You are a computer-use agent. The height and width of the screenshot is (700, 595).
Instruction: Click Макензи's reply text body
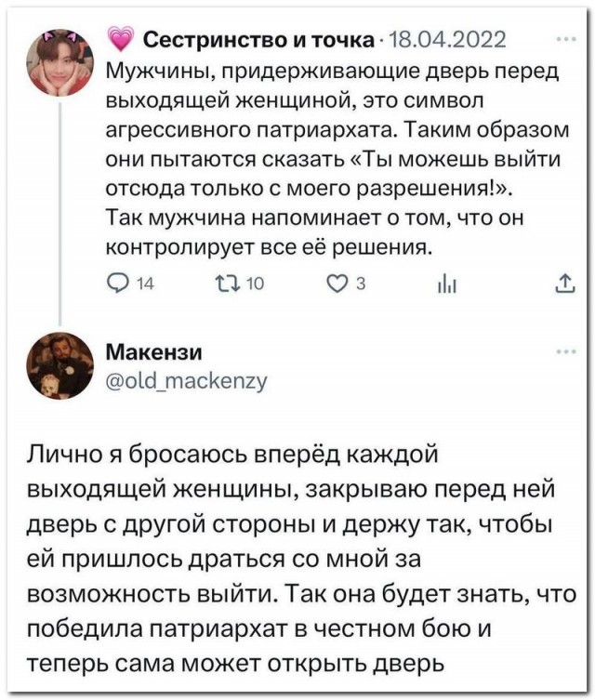tap(297, 558)
